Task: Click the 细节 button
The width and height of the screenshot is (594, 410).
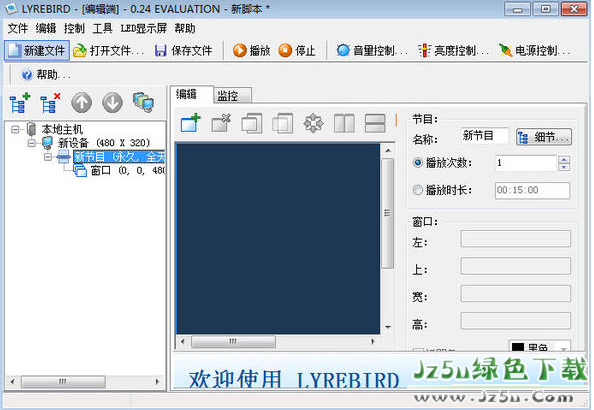Action: click(x=544, y=137)
